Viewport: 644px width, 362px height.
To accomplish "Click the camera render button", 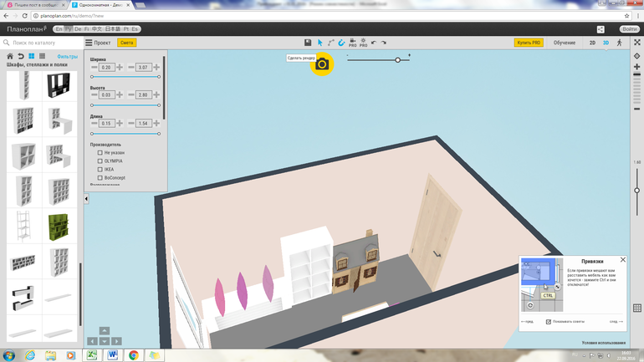I will click(x=322, y=64).
